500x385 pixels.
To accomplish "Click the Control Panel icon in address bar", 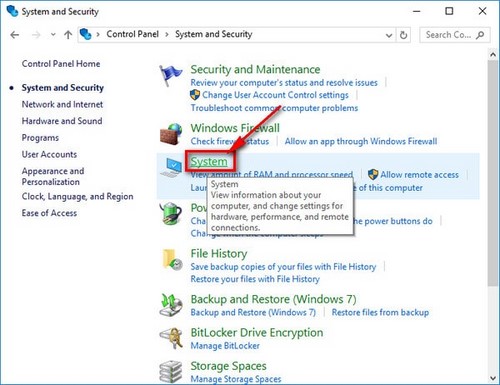I will pos(86,34).
